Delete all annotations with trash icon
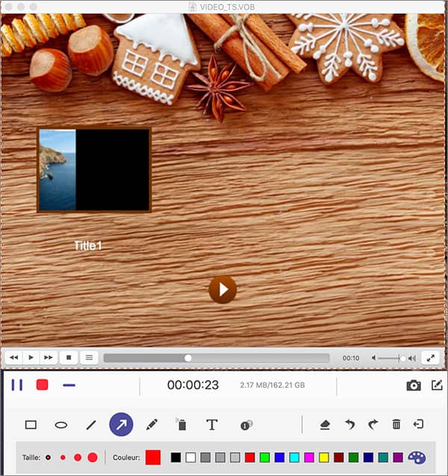Screen dimensions: 448x476 click(x=396, y=424)
